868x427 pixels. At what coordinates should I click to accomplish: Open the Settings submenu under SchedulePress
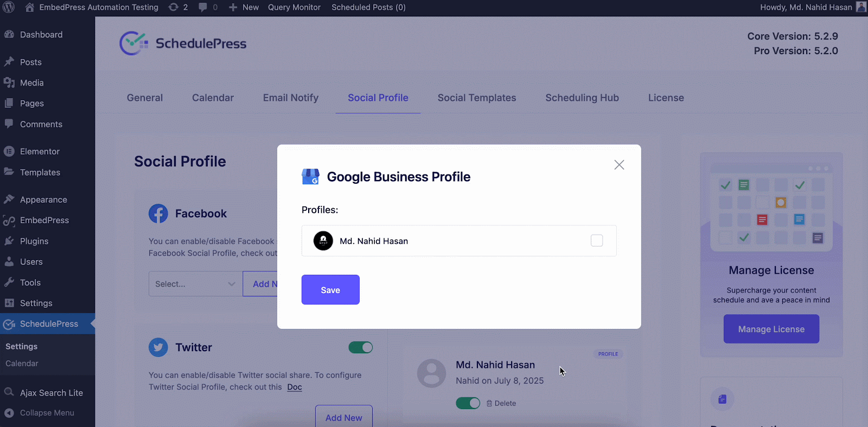click(22, 346)
